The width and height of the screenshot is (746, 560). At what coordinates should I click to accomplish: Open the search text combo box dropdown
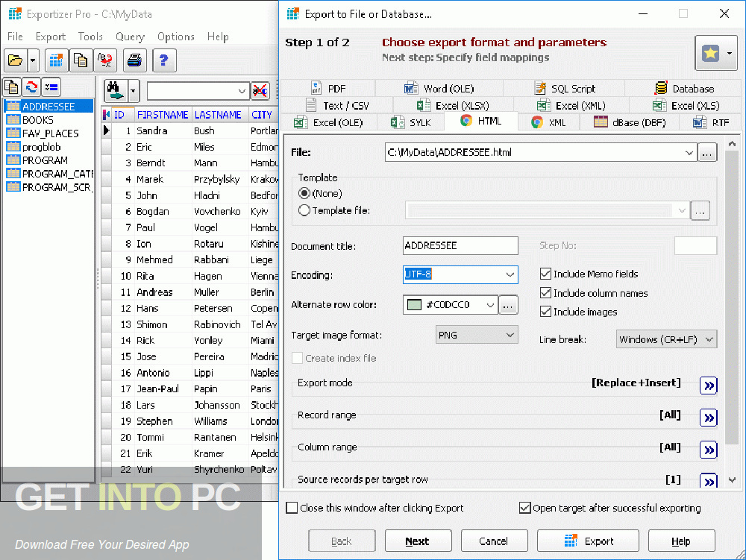[x=241, y=91]
